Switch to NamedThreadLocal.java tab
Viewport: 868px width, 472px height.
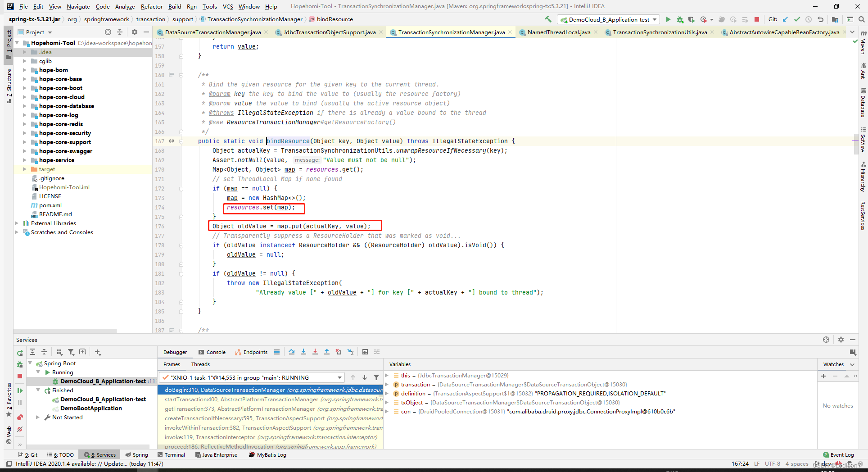coord(559,32)
